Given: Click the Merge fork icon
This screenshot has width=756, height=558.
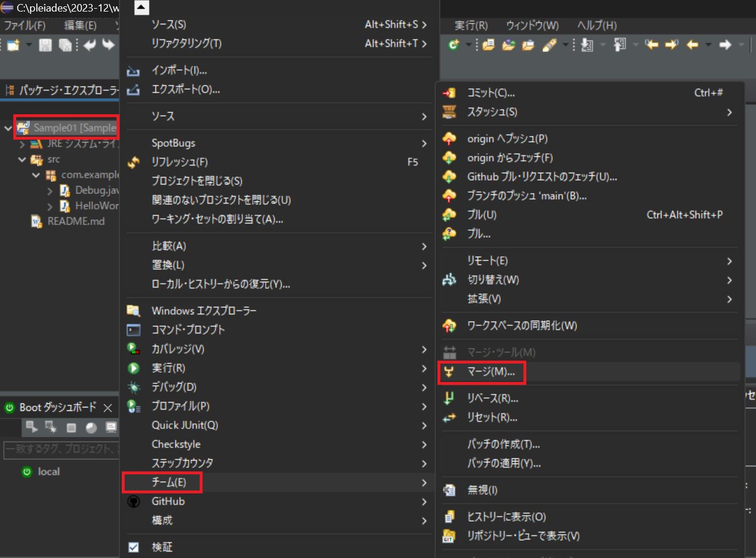Looking at the screenshot, I should 449,372.
